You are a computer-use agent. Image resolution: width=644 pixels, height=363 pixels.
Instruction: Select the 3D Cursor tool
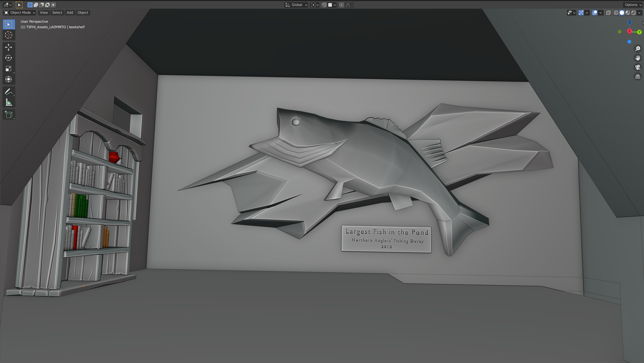(9, 35)
